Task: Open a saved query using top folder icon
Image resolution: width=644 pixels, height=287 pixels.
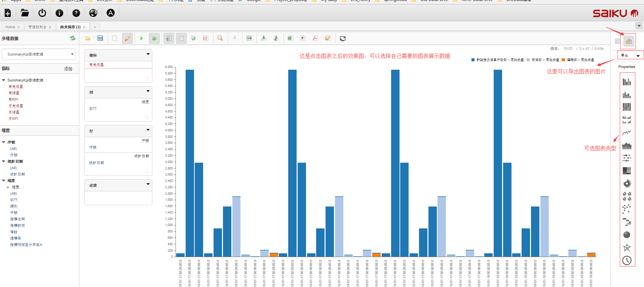Action: (x=25, y=13)
